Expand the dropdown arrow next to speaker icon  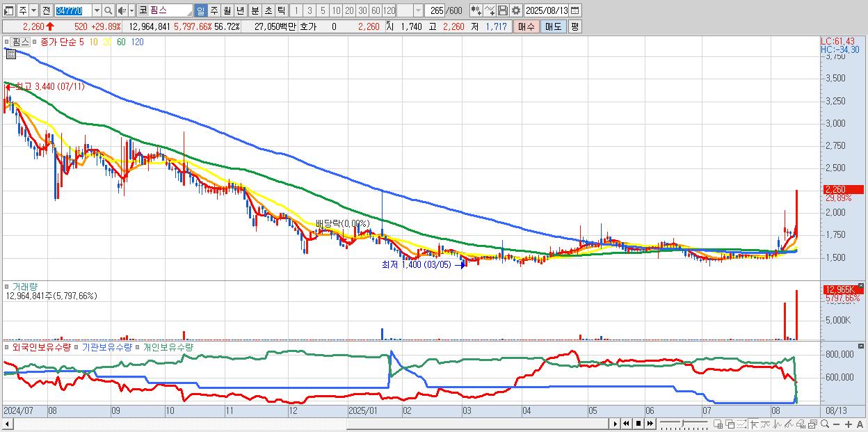[x=131, y=10]
